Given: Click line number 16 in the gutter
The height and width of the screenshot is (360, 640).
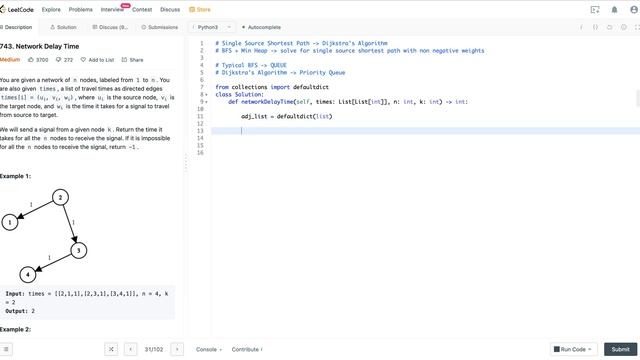Looking at the screenshot, I should pyautogui.click(x=200, y=153).
